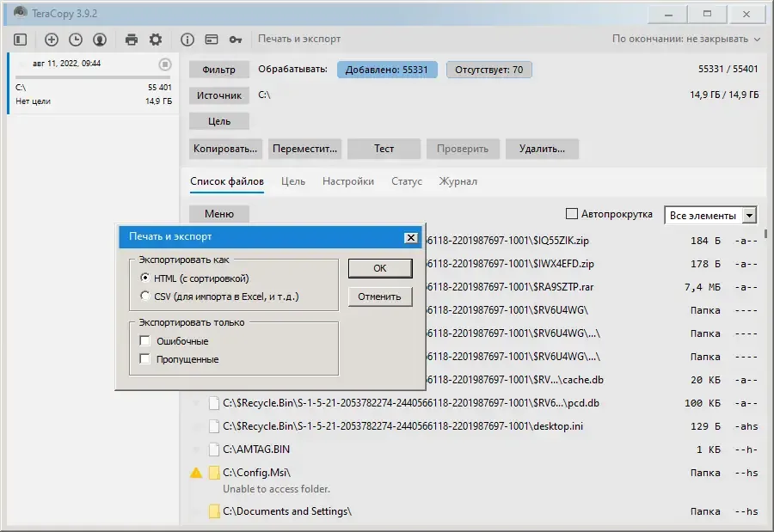Click OK in the export dialog

coord(380,268)
